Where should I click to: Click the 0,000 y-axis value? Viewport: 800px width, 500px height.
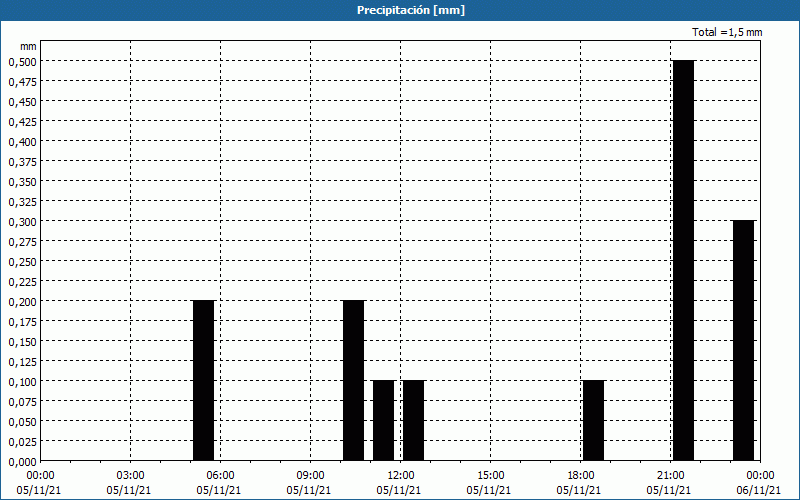22,462
